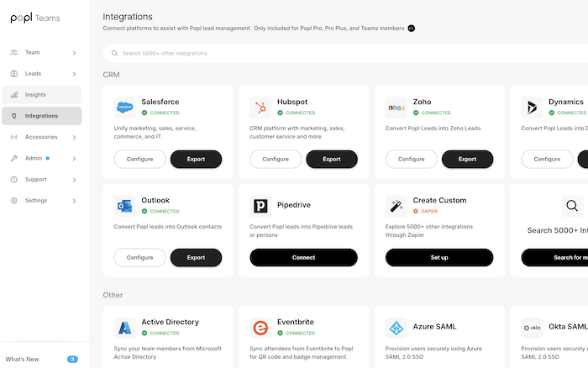Image resolution: width=588 pixels, height=368 pixels.
Task: Click Configure on the Salesforce card
Action: (140, 159)
